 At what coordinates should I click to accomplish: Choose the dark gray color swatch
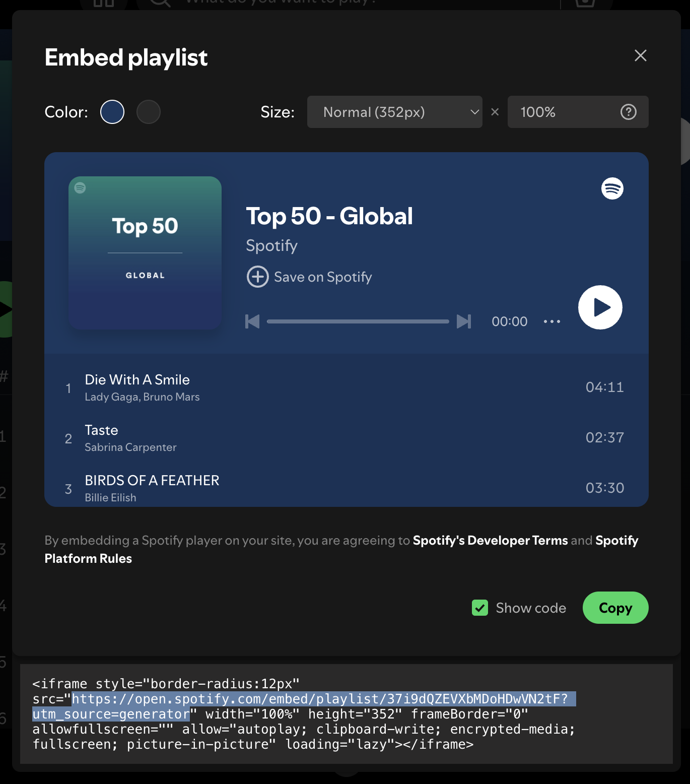click(x=149, y=112)
